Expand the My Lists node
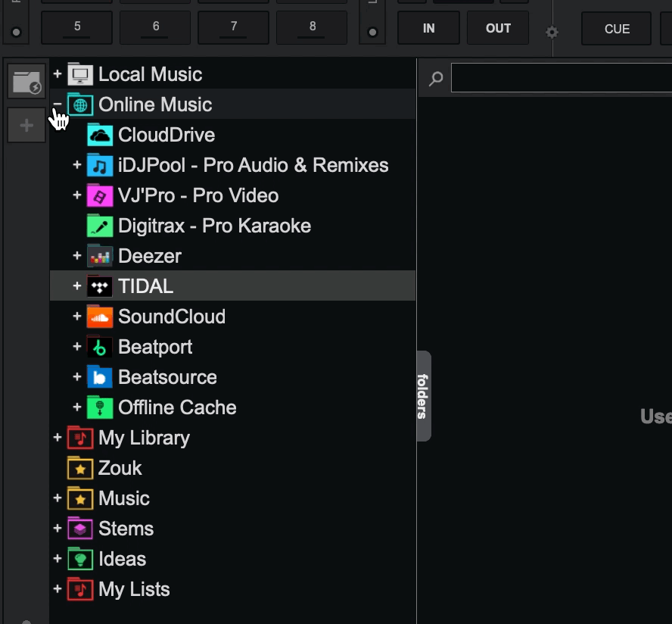This screenshot has height=624, width=672. coord(58,588)
